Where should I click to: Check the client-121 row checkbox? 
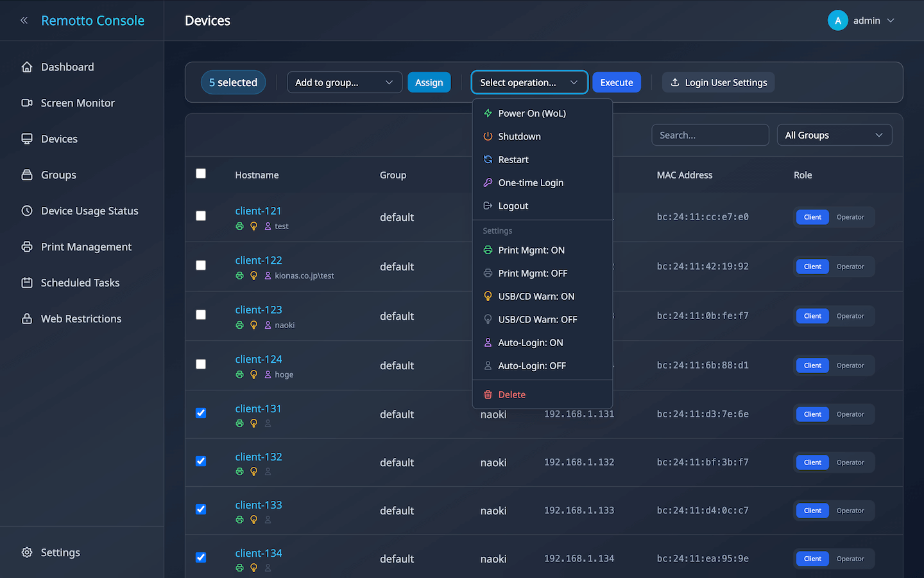click(201, 216)
